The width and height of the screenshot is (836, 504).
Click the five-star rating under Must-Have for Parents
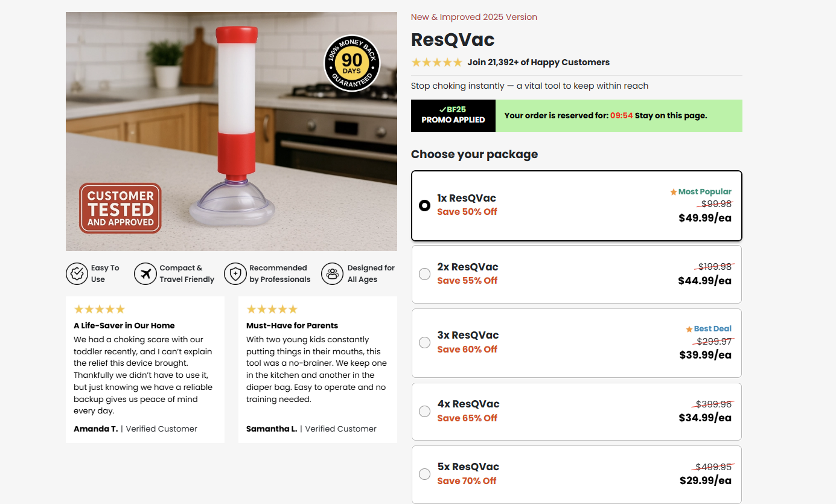272,309
